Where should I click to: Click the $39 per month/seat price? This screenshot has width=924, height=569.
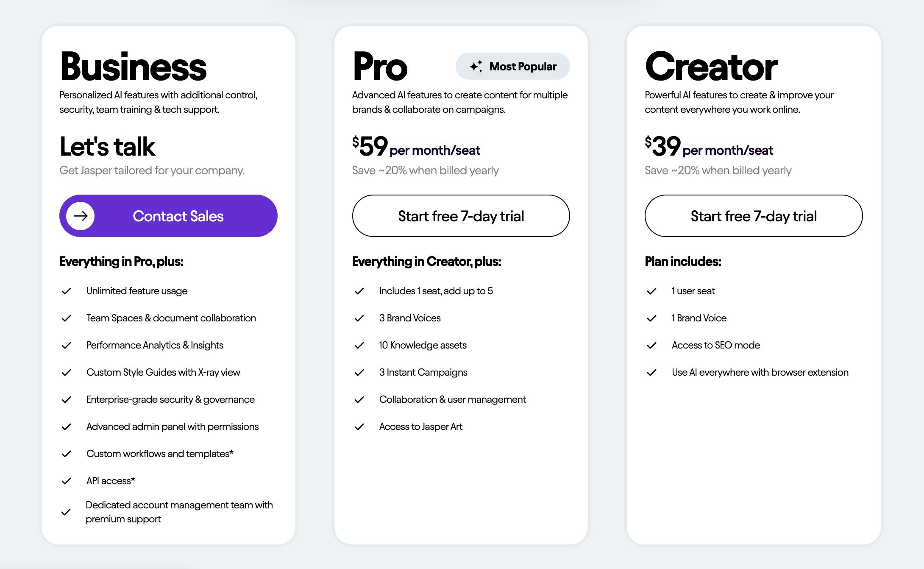709,147
